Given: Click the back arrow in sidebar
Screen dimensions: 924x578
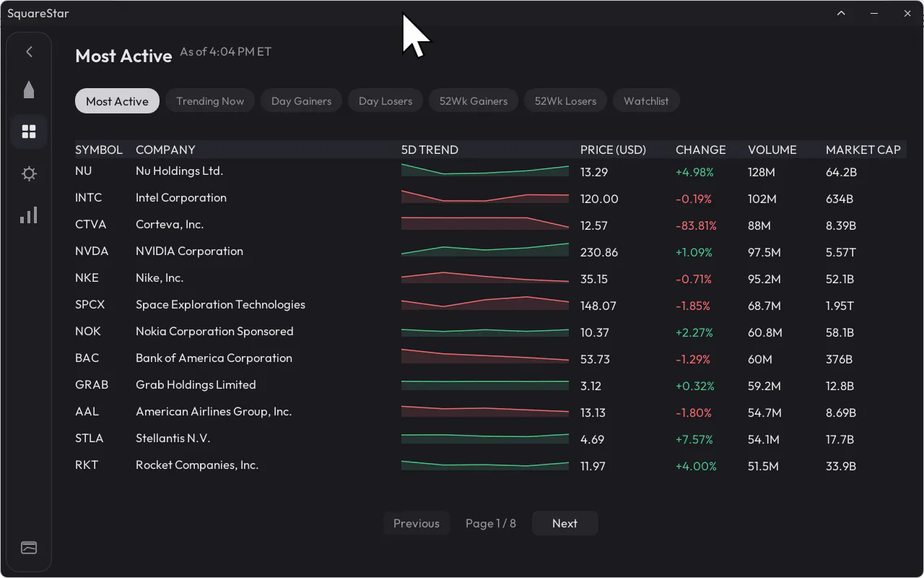Looking at the screenshot, I should click(x=29, y=51).
